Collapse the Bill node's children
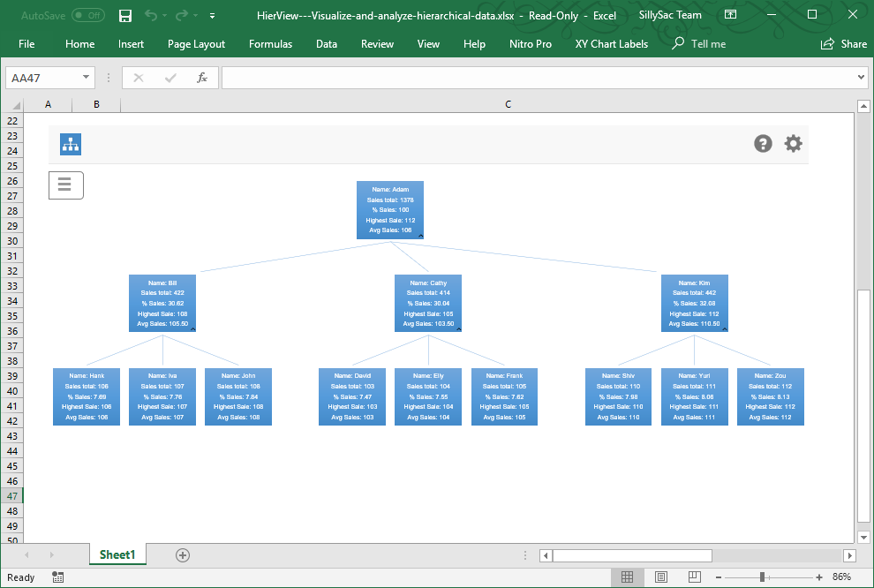874x588 pixels. 192,328
